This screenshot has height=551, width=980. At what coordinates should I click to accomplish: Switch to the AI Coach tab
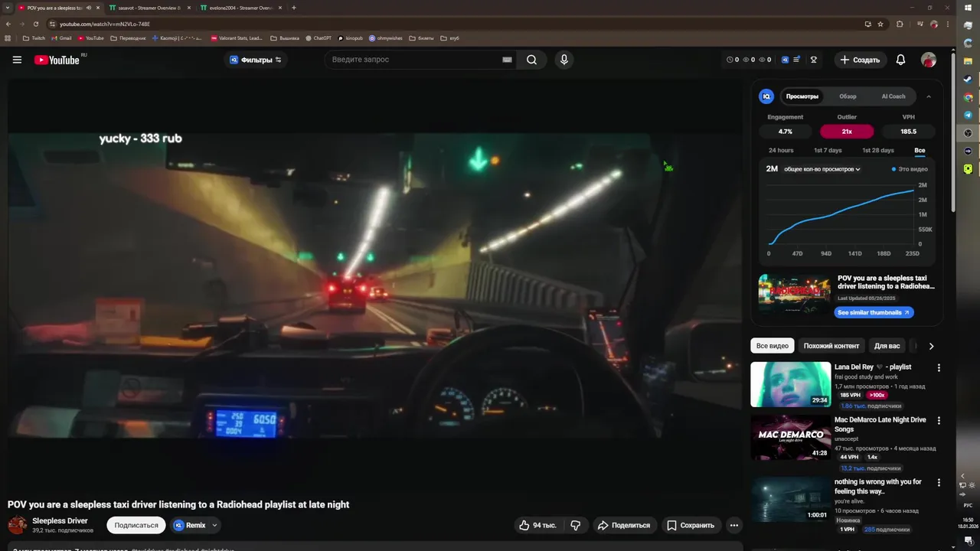893,96
